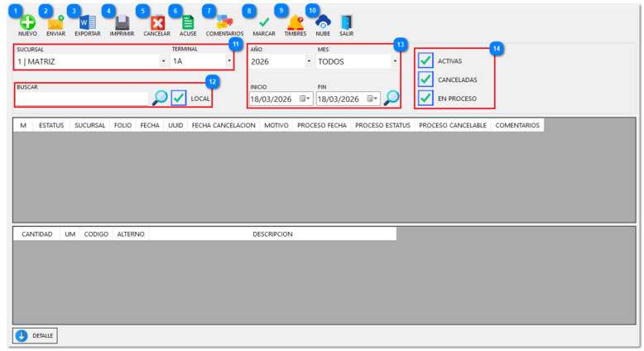Click the magnifier next to BUSCAR field
The height and width of the screenshot is (351, 644).
[x=160, y=98]
